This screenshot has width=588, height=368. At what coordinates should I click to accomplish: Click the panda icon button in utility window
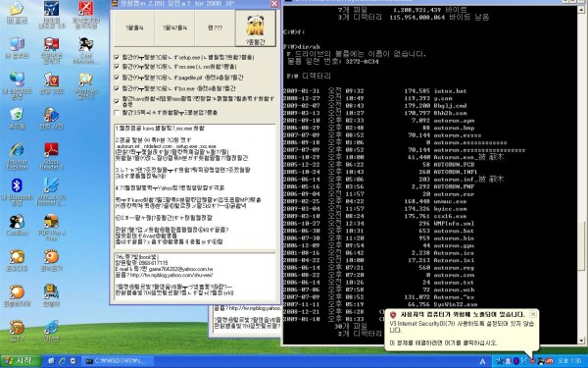pos(256,28)
